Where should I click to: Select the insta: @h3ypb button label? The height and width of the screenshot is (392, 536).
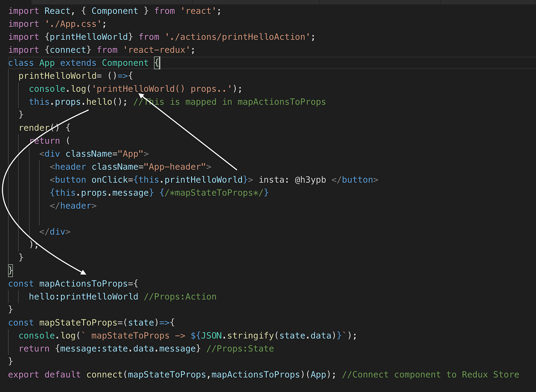(x=292, y=179)
